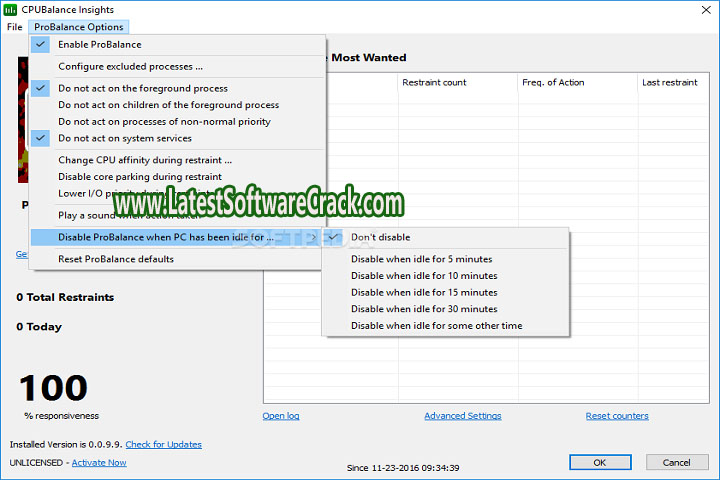The image size is (720, 480).
Task: Select Configure excluded processes option
Action: (130, 67)
